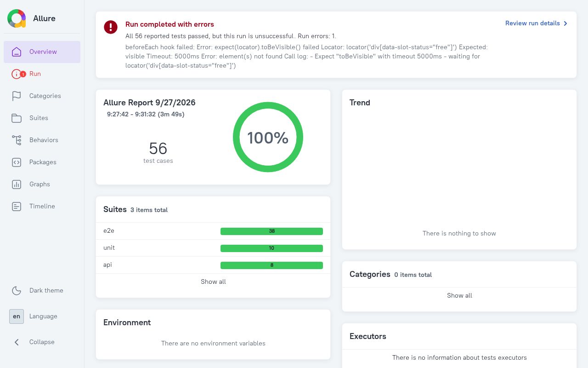588x368 pixels.
Task: Click the Run alert icon in sidebar
Action: point(17,74)
